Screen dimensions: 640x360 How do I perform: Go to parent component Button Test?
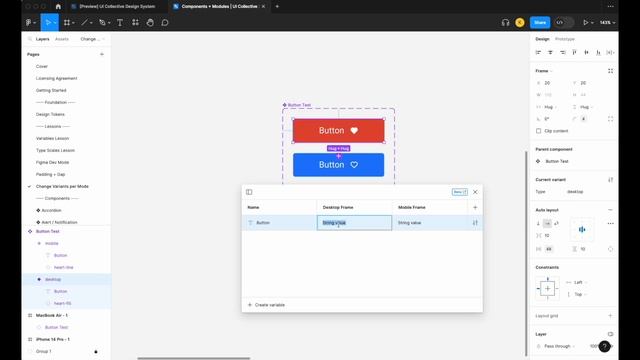tap(557, 161)
